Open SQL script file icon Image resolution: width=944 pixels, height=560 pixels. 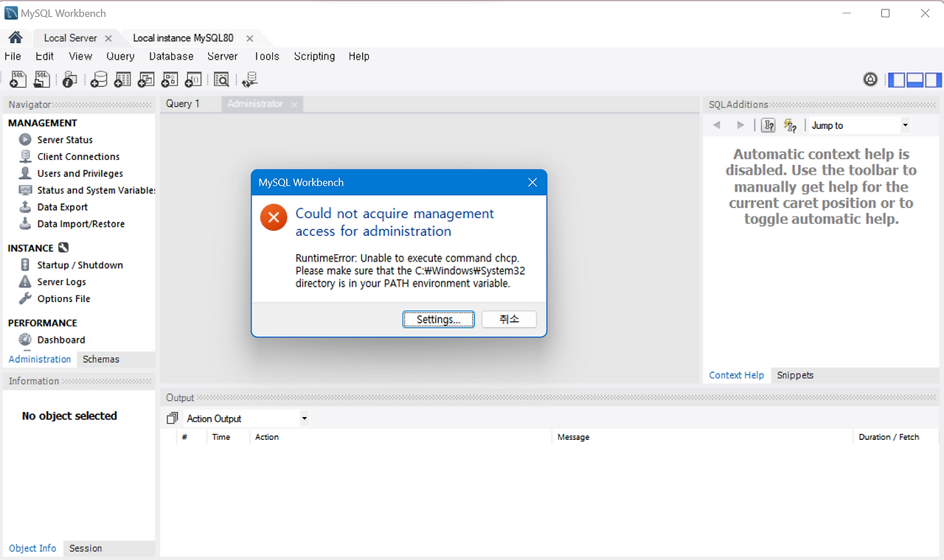[x=42, y=80]
